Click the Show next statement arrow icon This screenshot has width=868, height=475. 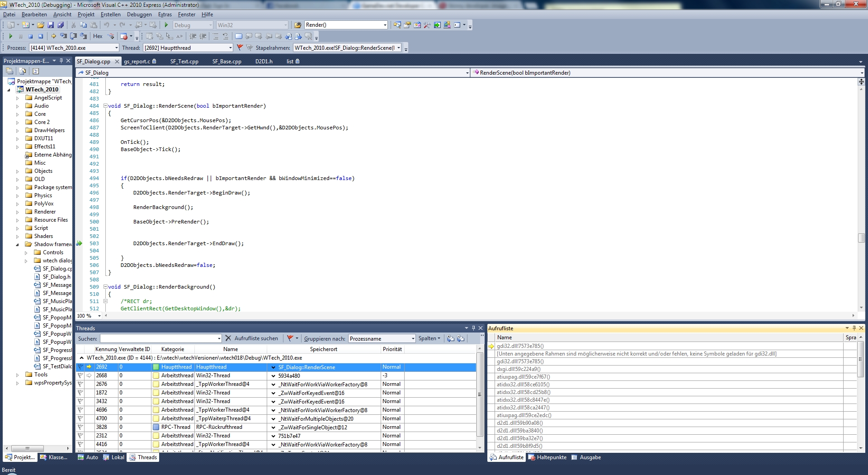tap(53, 36)
